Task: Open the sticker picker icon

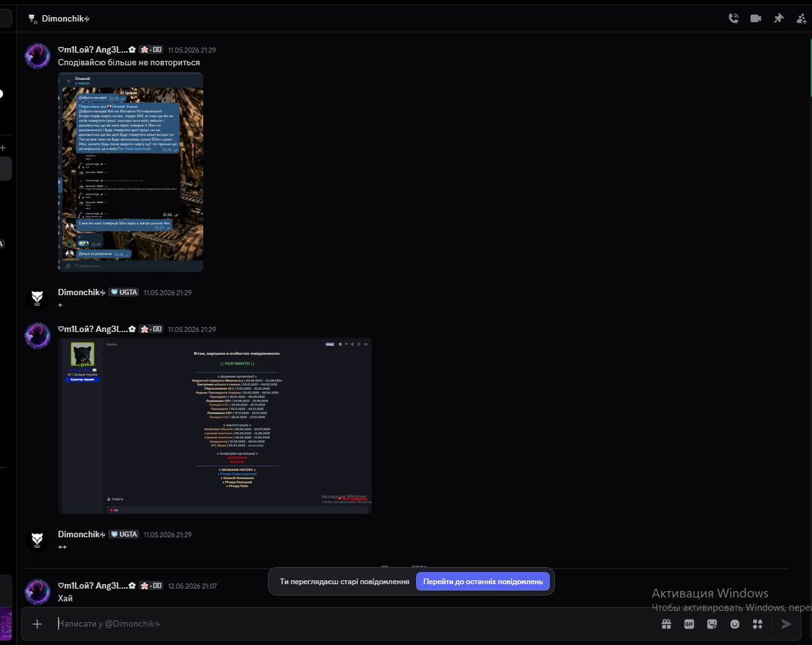Action: [712, 624]
